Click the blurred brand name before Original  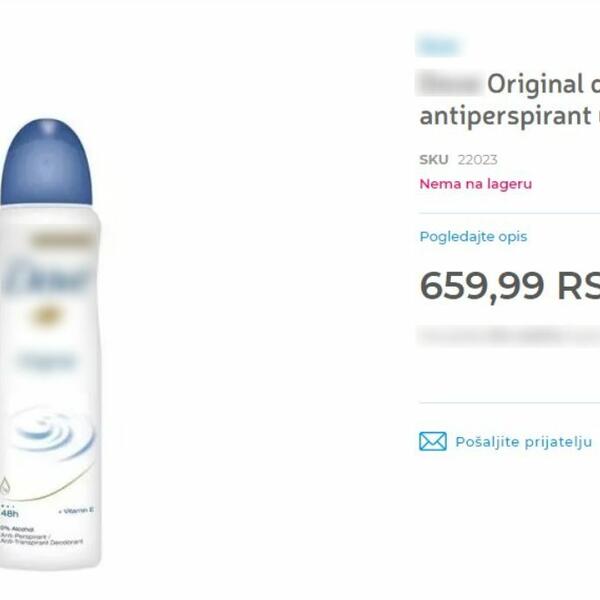[450, 83]
